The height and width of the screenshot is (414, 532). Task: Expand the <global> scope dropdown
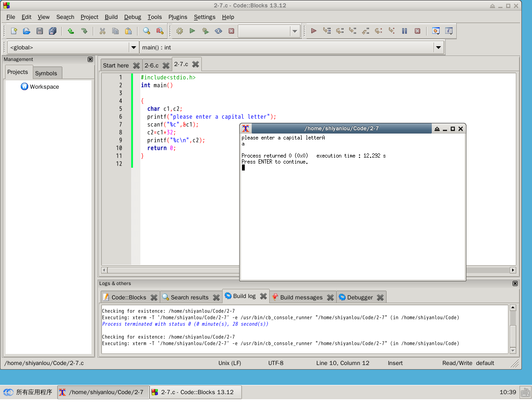click(133, 48)
